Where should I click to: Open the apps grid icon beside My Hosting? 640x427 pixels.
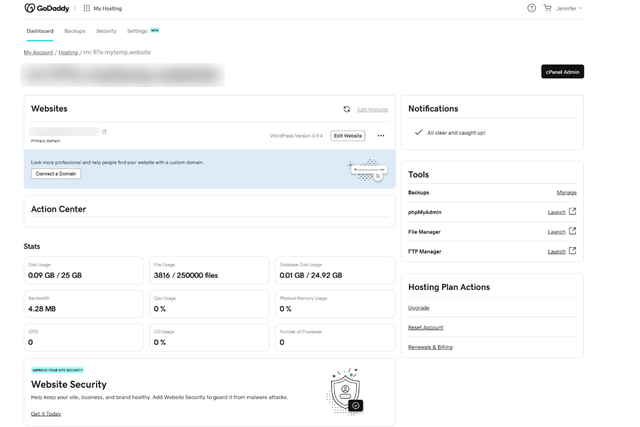(x=87, y=8)
